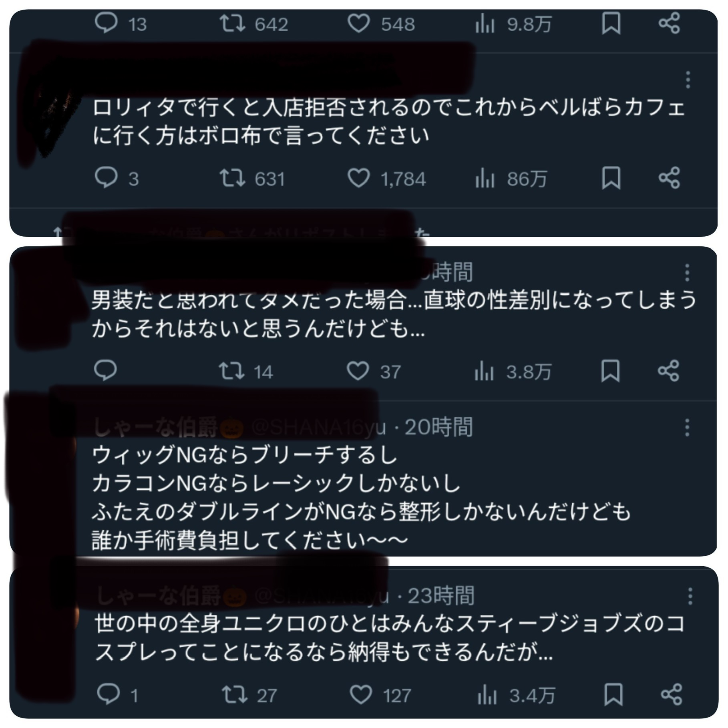
Task: Repost the tweet with 14 reposts
Action: [x=246, y=371]
